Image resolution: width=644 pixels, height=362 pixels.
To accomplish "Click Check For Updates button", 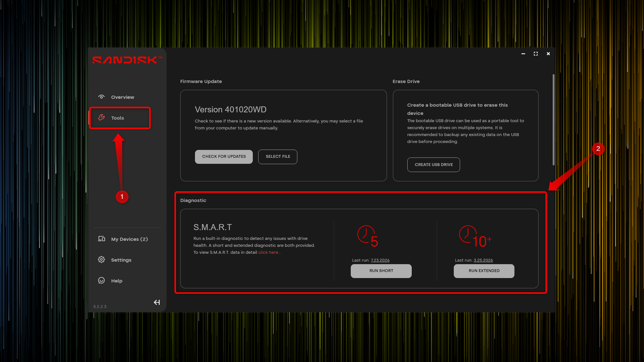I will 224,157.
